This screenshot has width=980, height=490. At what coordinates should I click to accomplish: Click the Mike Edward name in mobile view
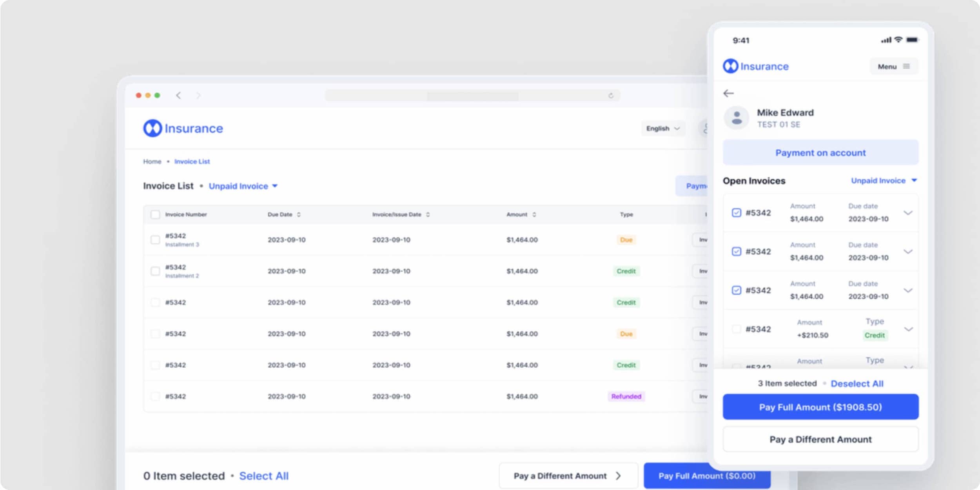pos(785,113)
